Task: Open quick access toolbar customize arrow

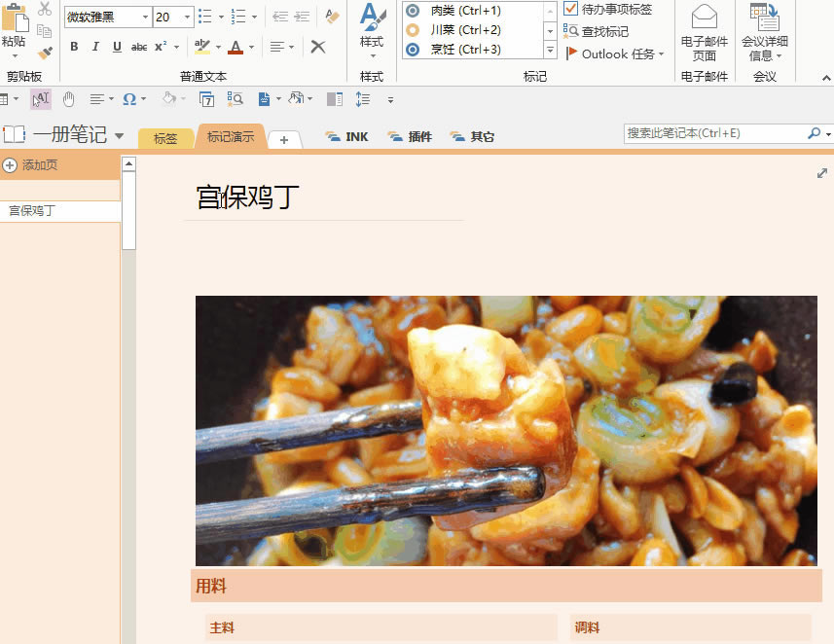Action: [x=390, y=99]
